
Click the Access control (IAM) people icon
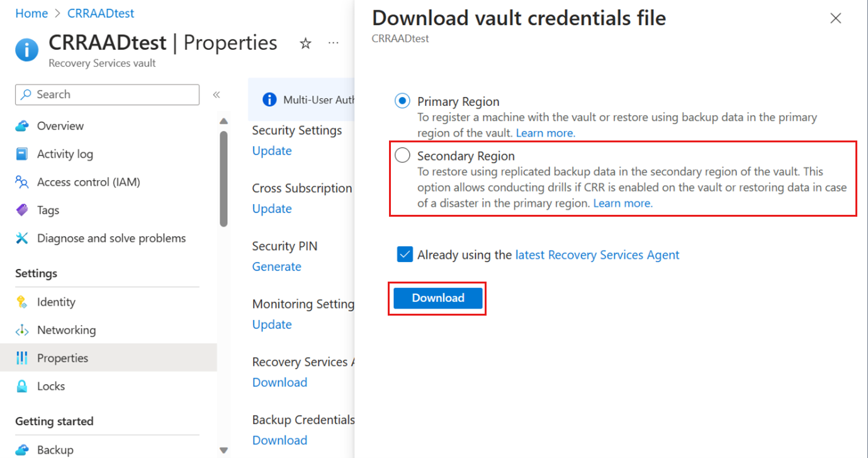[x=22, y=182]
